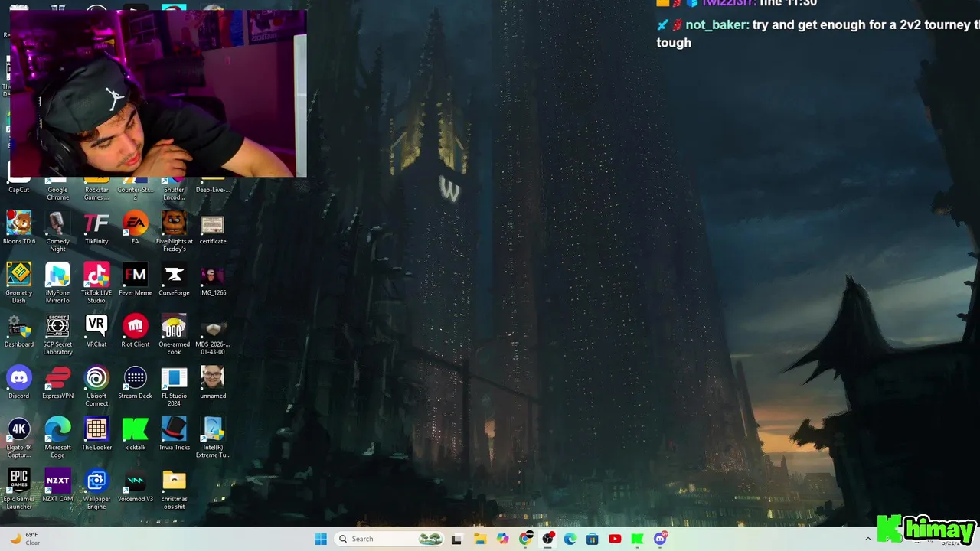Open Edge from the taskbar

click(x=570, y=539)
